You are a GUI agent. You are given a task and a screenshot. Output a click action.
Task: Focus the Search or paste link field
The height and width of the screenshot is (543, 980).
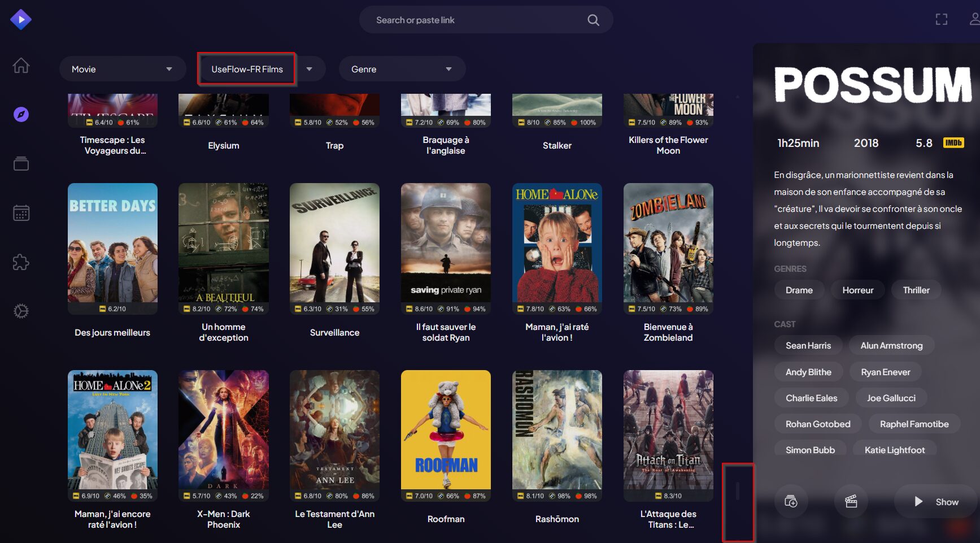[486, 20]
